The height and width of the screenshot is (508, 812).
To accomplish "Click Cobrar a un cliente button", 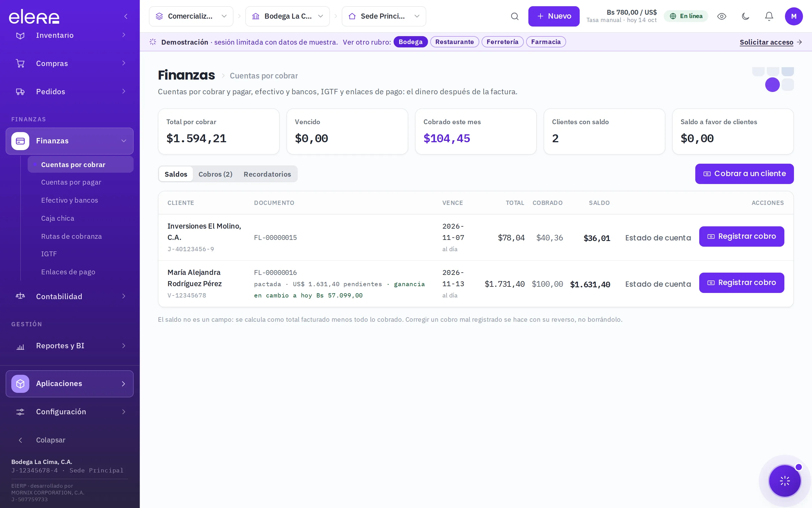I will click(744, 174).
